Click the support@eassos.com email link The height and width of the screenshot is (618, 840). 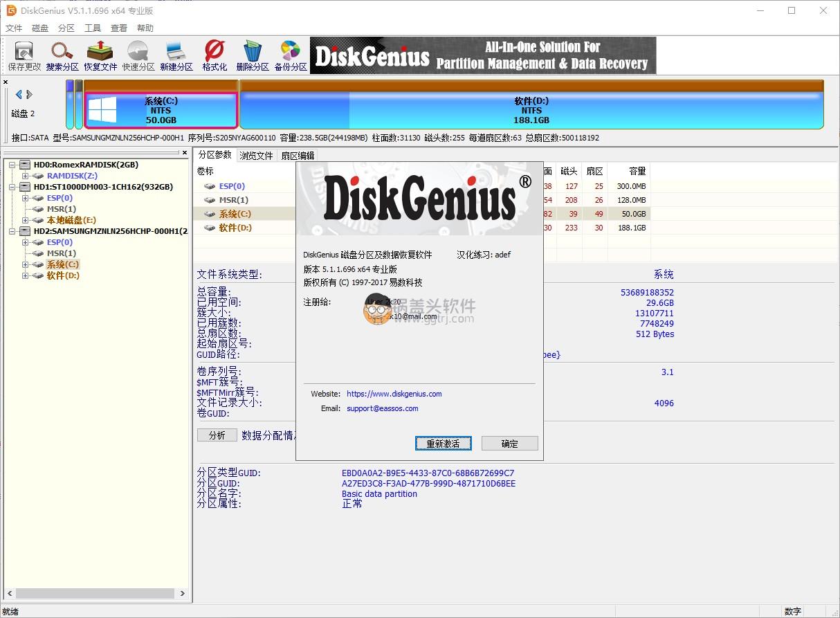383,408
